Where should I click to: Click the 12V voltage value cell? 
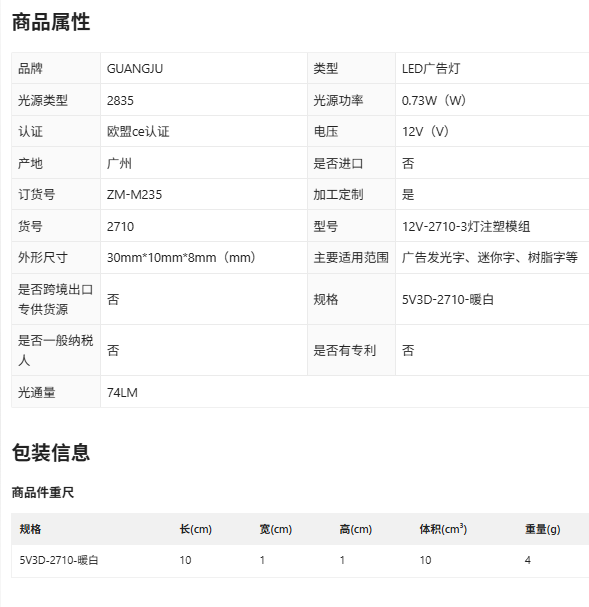click(492, 132)
